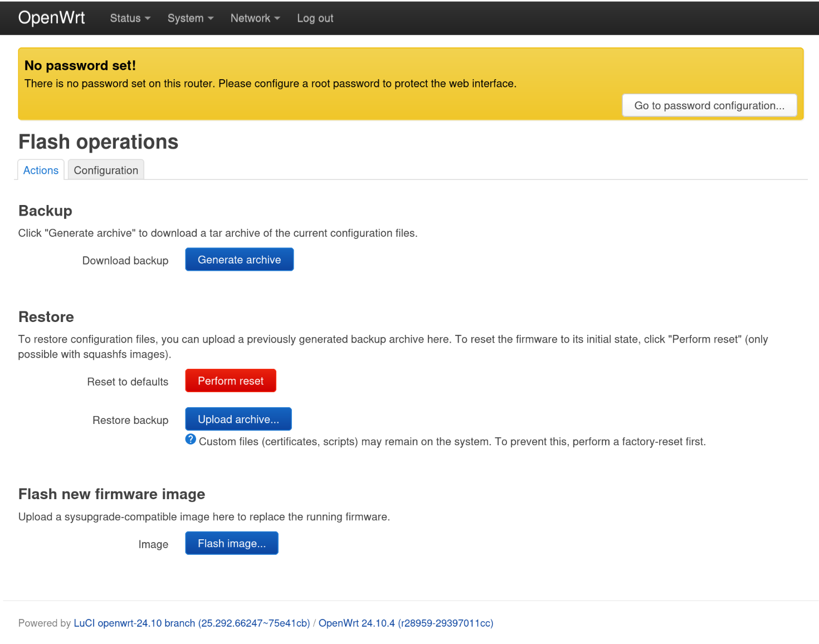Go to password configuration
819x644 pixels.
coord(709,106)
